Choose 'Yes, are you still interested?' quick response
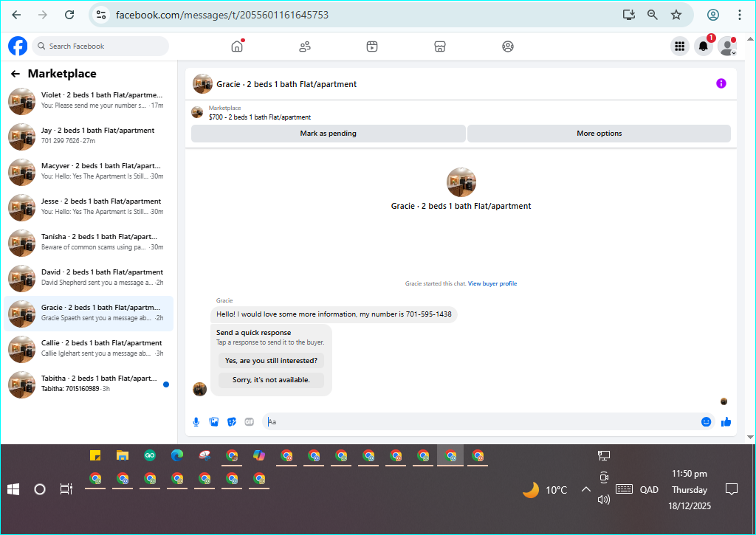 271,361
